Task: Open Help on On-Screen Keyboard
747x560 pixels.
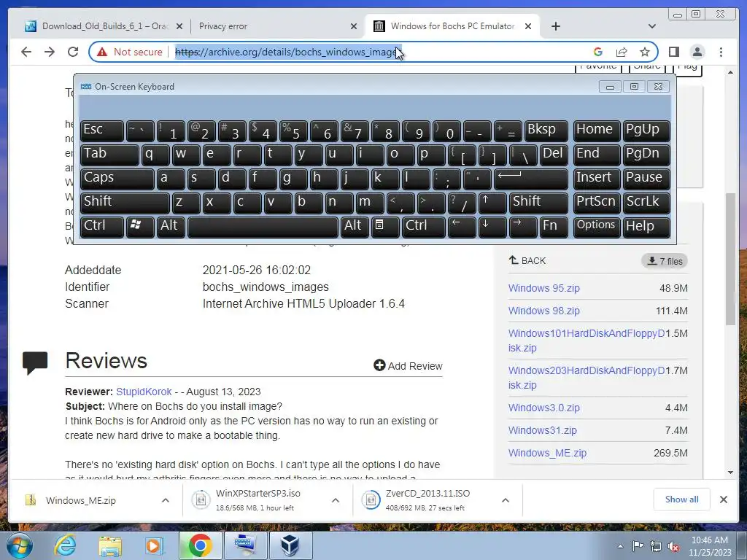Action: [646, 226]
